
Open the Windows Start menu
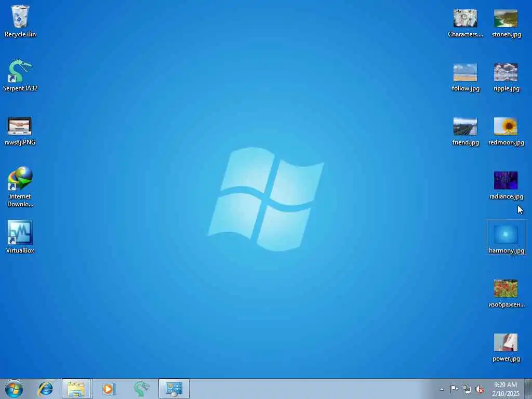click(14, 389)
